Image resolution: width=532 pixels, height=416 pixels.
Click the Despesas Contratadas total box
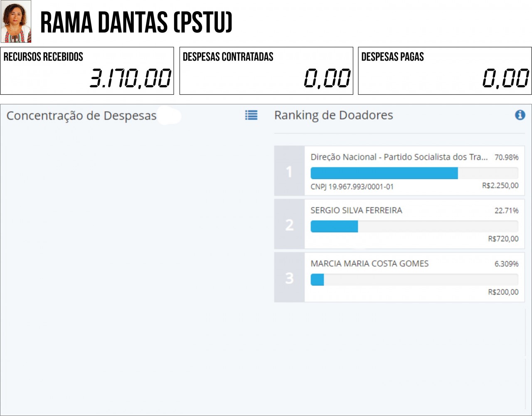click(266, 71)
